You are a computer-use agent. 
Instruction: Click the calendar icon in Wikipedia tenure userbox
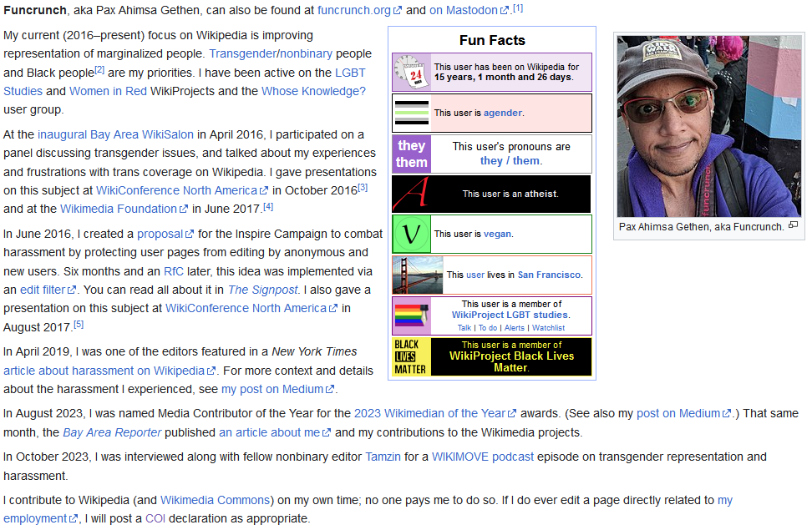click(411, 72)
